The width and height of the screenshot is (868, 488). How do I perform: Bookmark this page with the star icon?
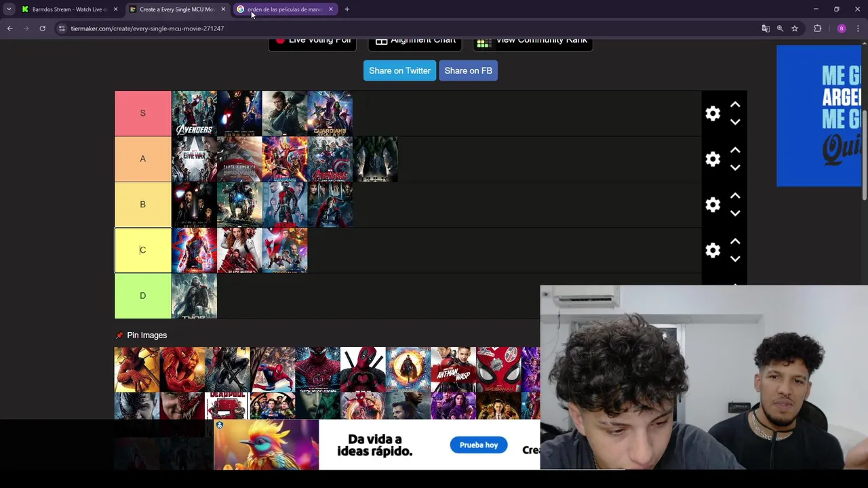795,28
